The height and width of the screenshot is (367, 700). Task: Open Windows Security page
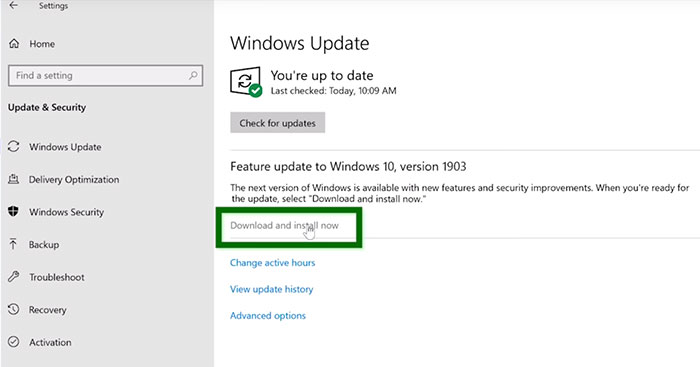click(67, 212)
